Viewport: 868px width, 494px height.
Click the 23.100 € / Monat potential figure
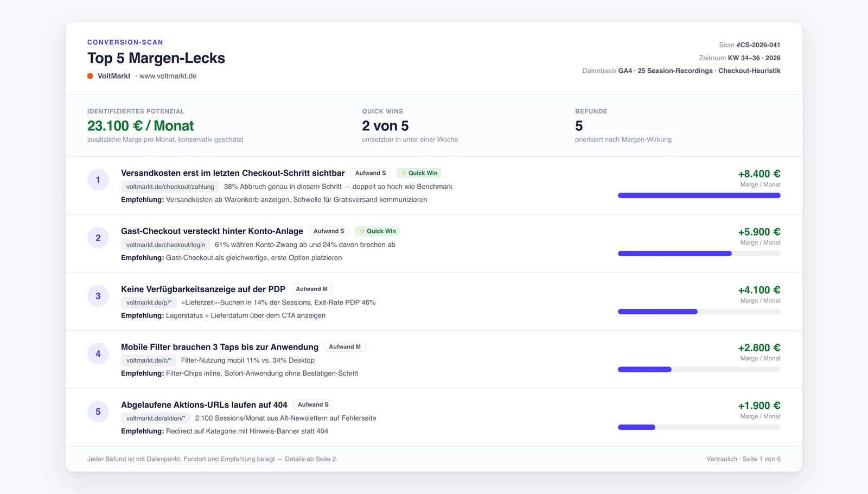(x=141, y=126)
